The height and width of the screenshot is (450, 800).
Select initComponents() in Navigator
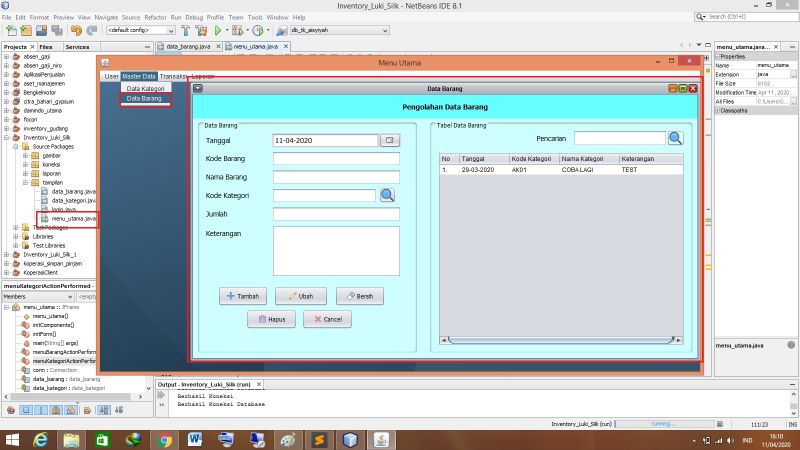(x=53, y=325)
